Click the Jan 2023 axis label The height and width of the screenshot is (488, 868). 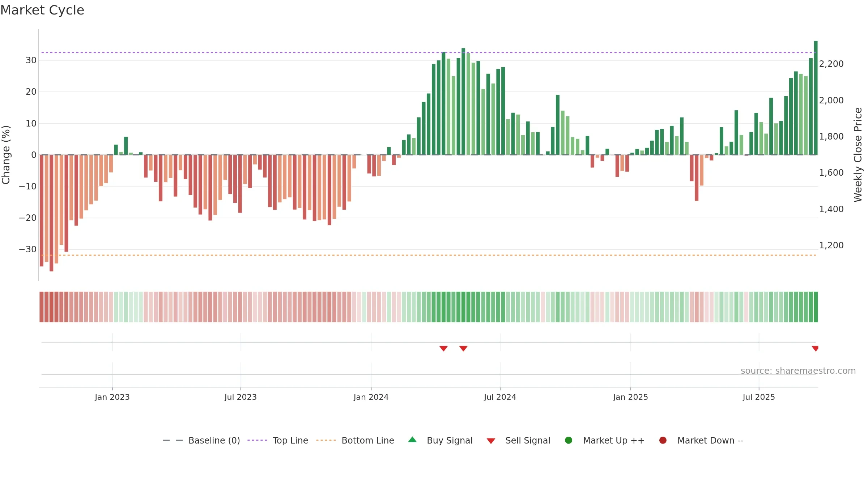pos(112,397)
